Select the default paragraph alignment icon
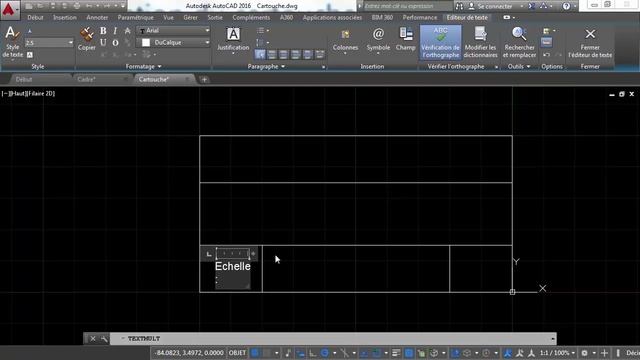 tap(260, 54)
